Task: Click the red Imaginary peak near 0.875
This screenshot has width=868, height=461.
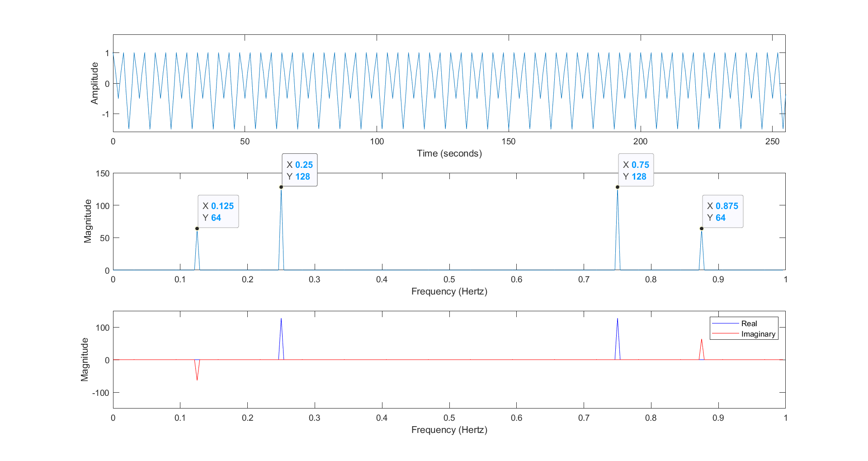Action: coord(701,342)
